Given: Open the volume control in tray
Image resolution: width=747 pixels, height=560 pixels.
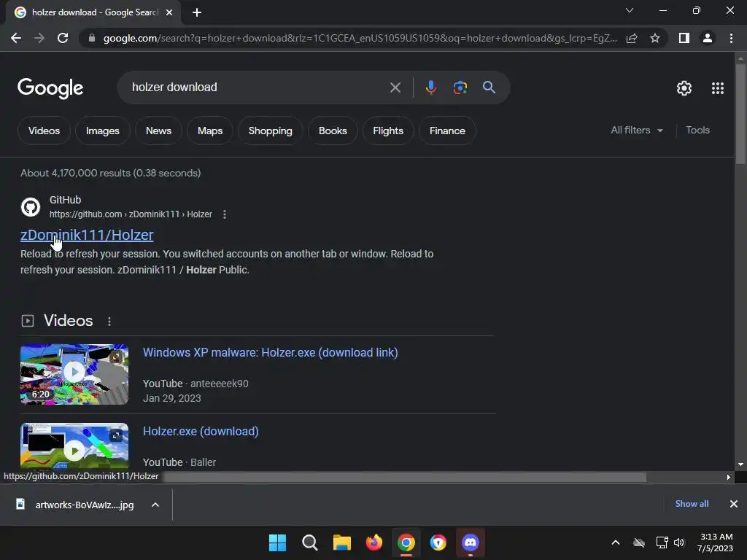Looking at the screenshot, I should (x=679, y=542).
